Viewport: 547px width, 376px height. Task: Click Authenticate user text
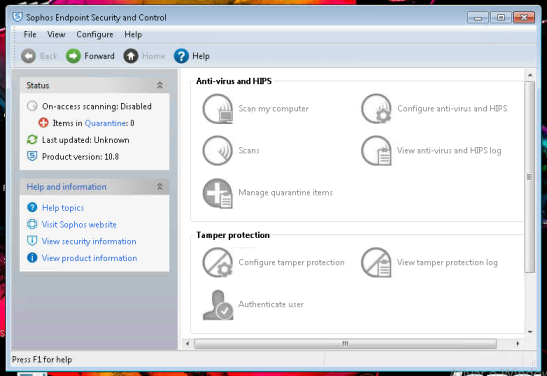pyautogui.click(x=271, y=304)
